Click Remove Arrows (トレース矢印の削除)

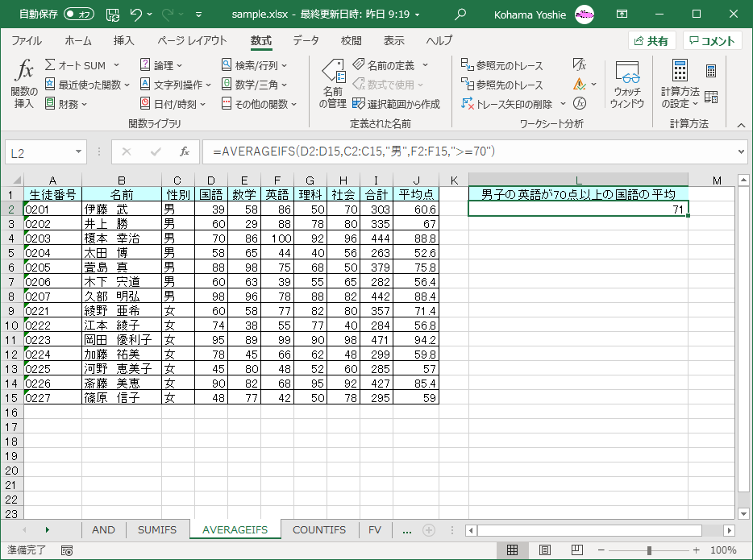[507, 104]
